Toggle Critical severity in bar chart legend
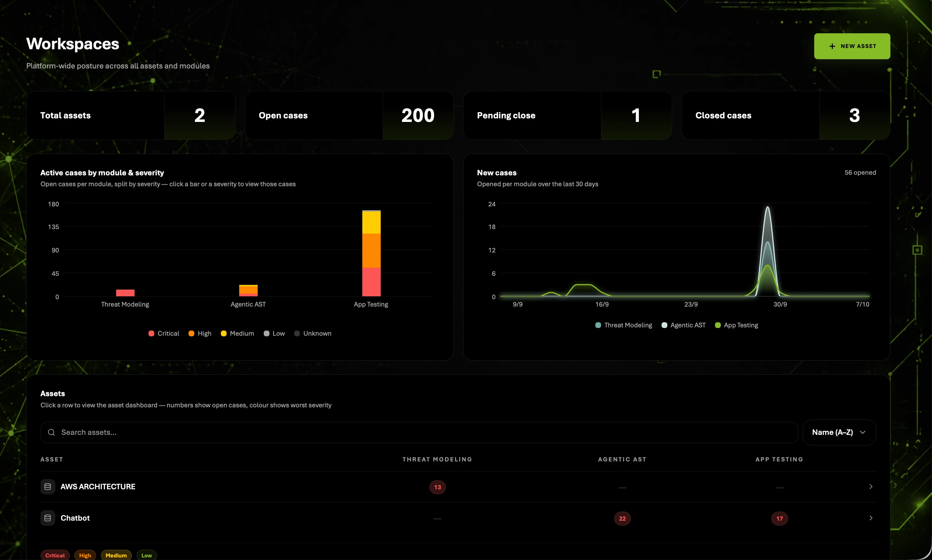The width and height of the screenshot is (932, 560). [x=164, y=333]
